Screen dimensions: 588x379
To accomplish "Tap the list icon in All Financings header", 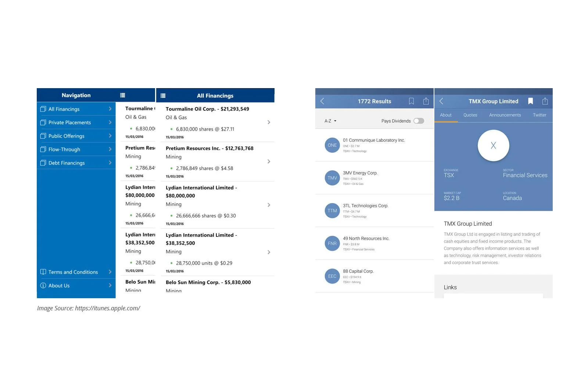I will pyautogui.click(x=163, y=95).
